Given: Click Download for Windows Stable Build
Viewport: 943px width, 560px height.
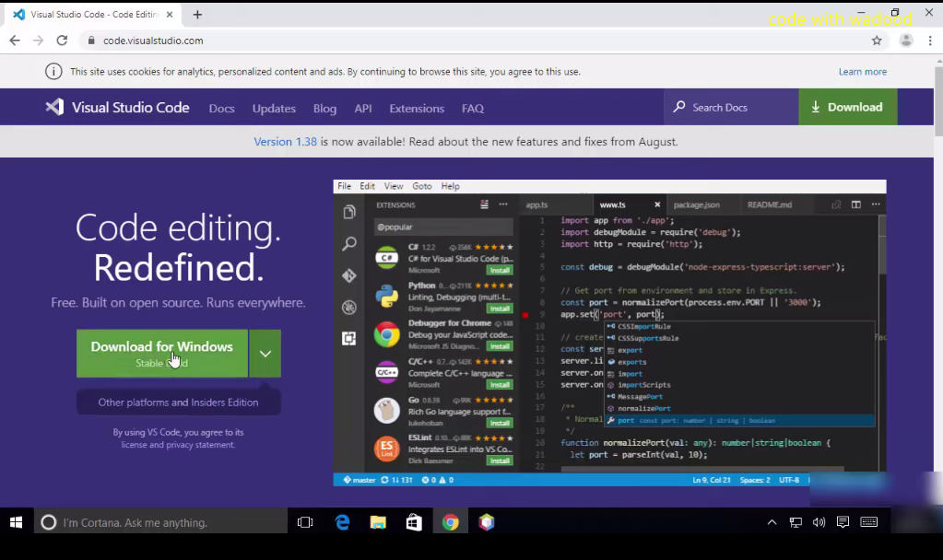Looking at the screenshot, I should coord(162,354).
